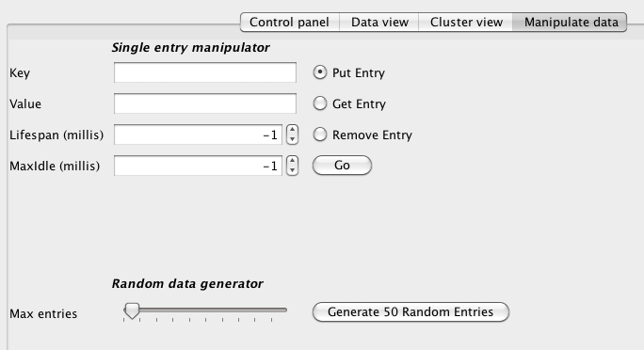This screenshot has height=350, width=644.
Task: Focus the Key text field
Action: pyautogui.click(x=205, y=72)
